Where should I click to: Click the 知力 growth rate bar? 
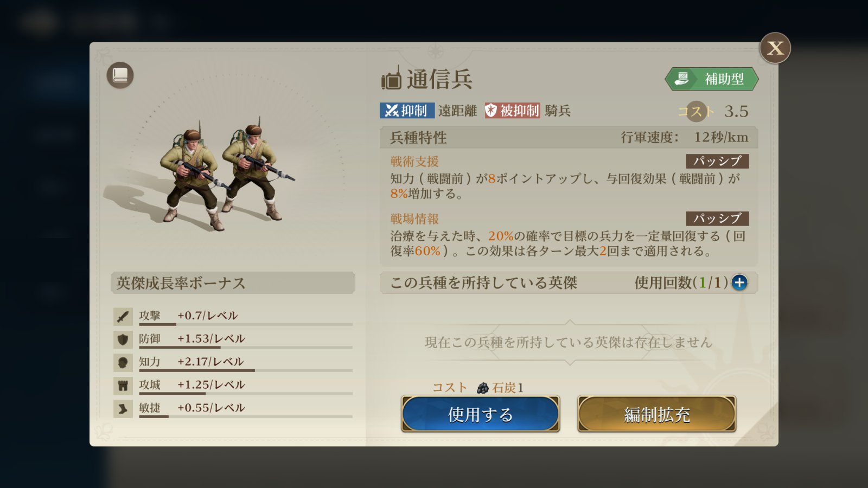[245, 370]
